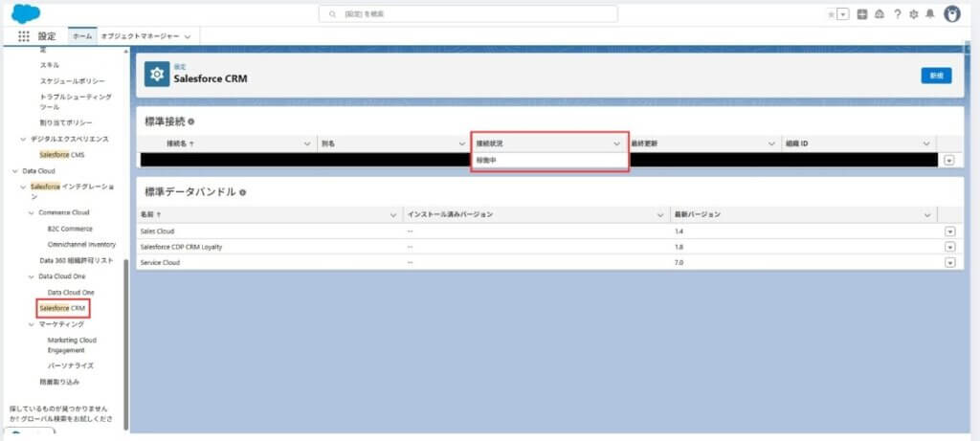Collapse the Data Cloud One parent node
980x441 pixels.
coord(32,276)
